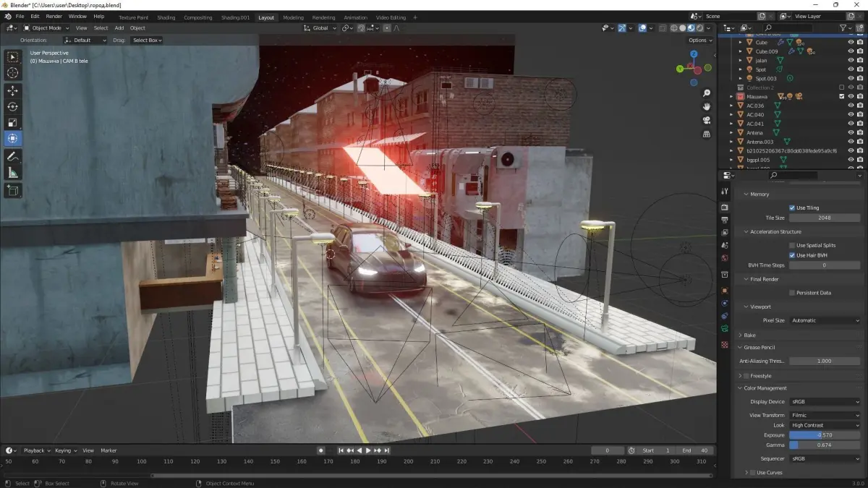Open the Global transform orientation dropdown
Viewport: 868px width, 488px height.
(320, 28)
